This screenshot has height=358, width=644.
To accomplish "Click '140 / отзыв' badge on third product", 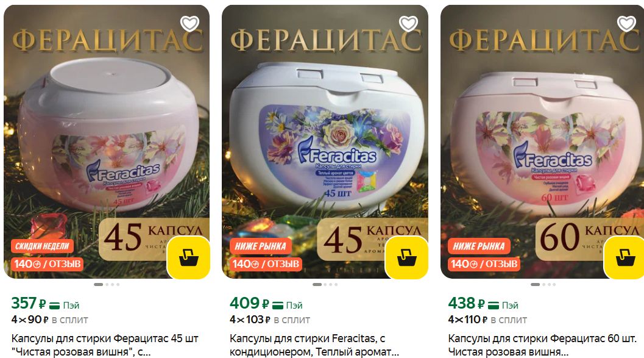I will click(x=484, y=264).
